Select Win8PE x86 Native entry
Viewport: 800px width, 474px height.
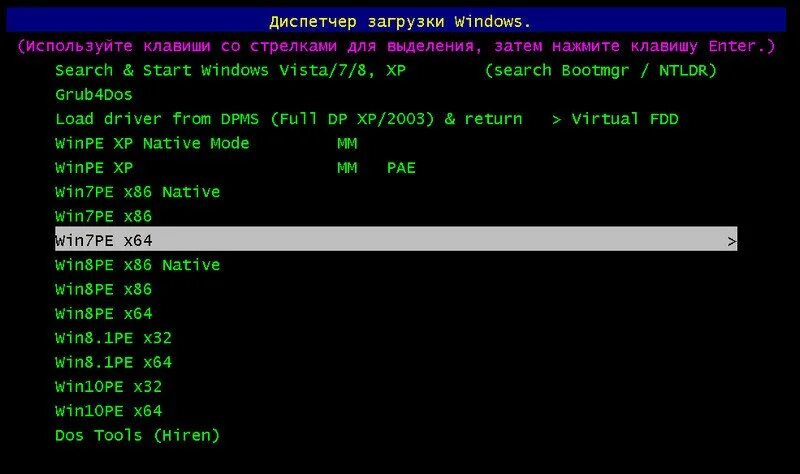pos(138,265)
